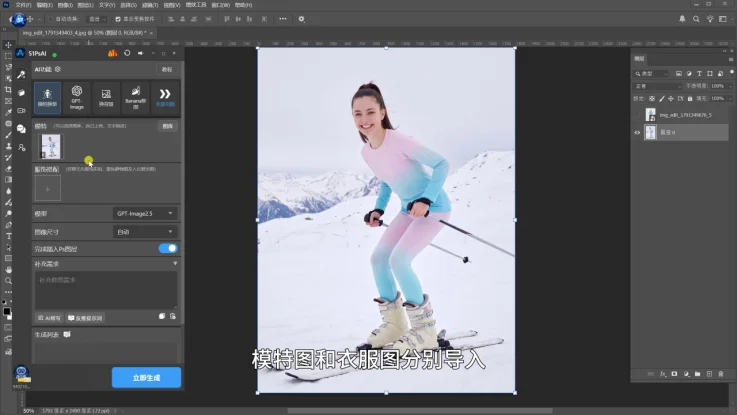Click the blue generate now button
This screenshot has height=415, width=737.
coord(146,377)
